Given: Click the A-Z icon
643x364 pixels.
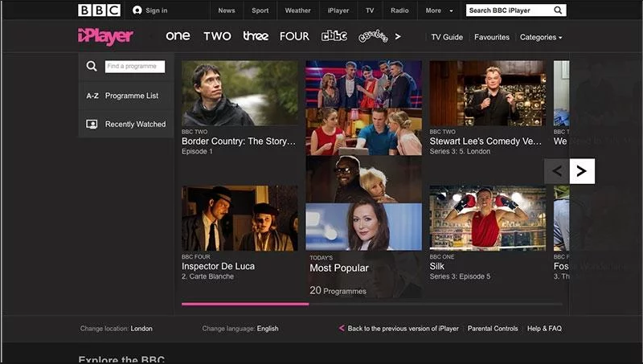Looking at the screenshot, I should coord(92,96).
